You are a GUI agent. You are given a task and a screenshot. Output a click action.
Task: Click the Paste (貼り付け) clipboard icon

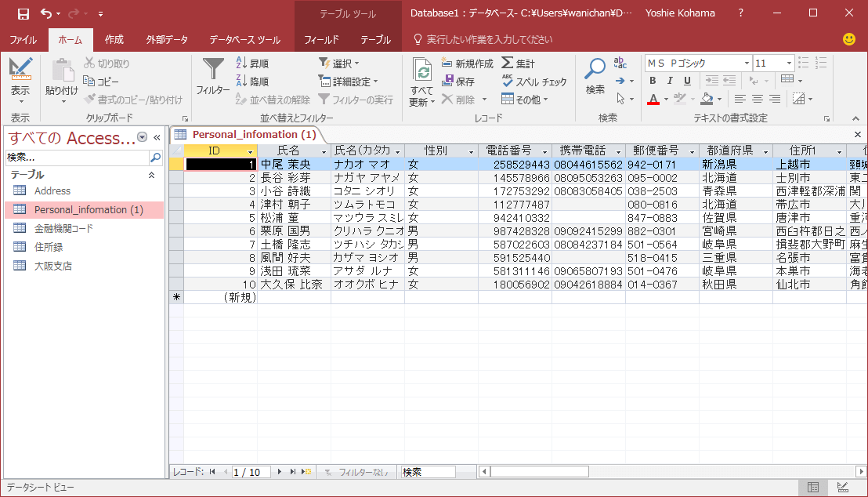62,70
